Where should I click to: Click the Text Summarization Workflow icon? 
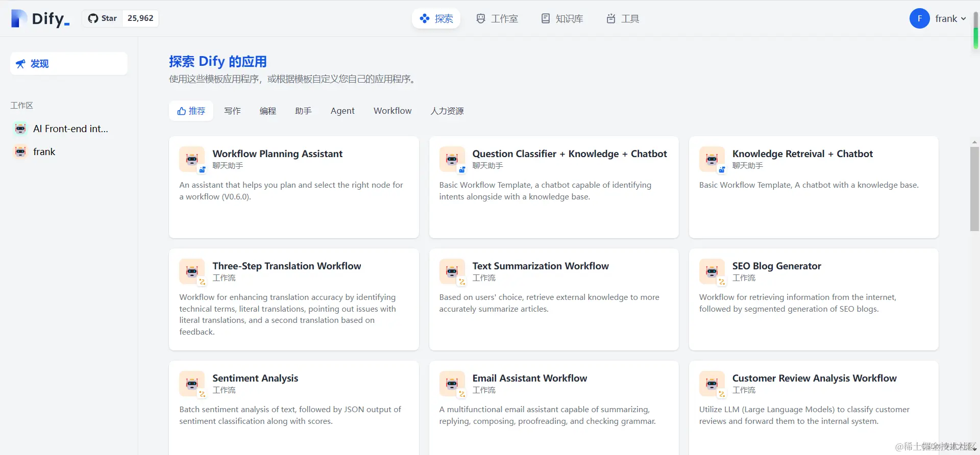452,271
